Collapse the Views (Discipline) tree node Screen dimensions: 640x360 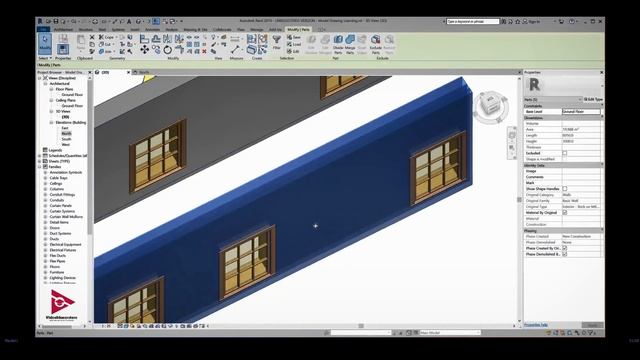tap(40, 78)
